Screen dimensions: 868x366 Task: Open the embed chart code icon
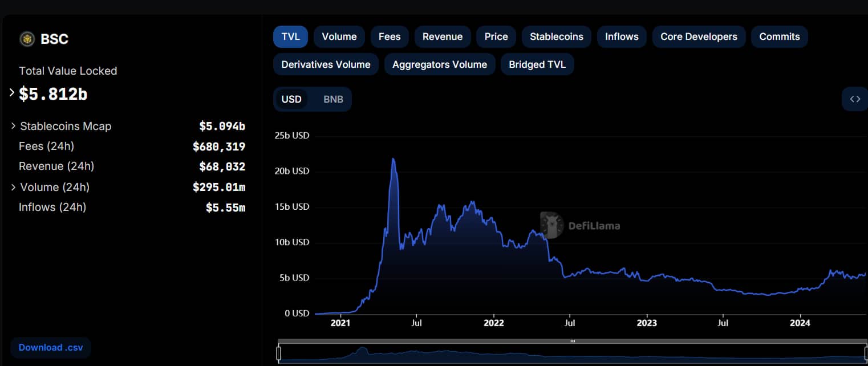point(854,99)
